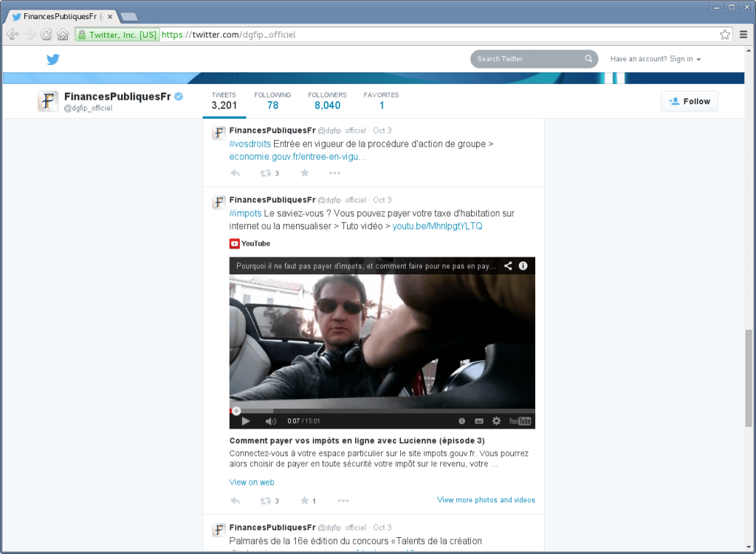Reply to the #vosdroits tweet
Image resolution: width=756 pixels, height=554 pixels.
[x=236, y=173]
